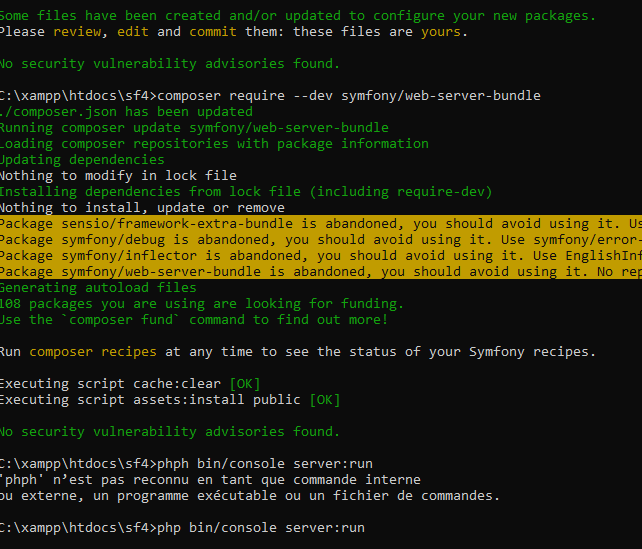Click the 'symfony/debug is abandoned' warning line
Image resolution: width=642 pixels, height=549 pixels.
(321, 239)
